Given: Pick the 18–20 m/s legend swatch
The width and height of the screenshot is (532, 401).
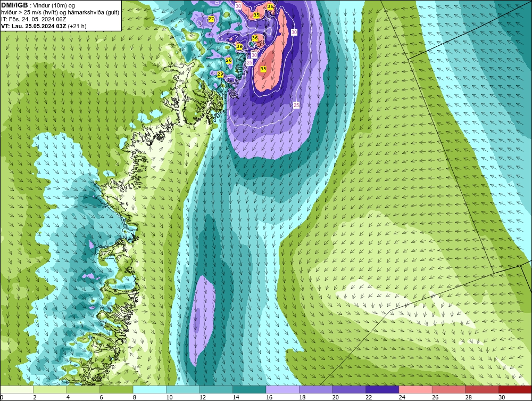Looking at the screenshot, I should [316, 389].
